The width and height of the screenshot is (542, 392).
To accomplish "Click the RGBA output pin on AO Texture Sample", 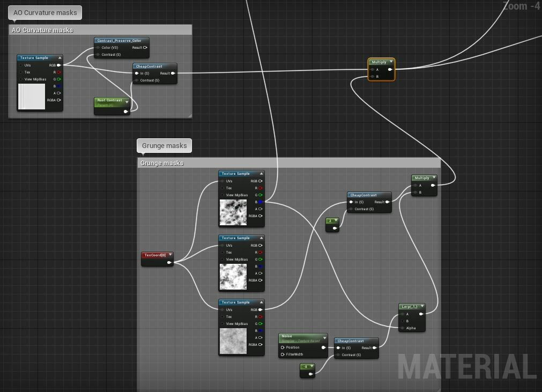I will 59,100.
